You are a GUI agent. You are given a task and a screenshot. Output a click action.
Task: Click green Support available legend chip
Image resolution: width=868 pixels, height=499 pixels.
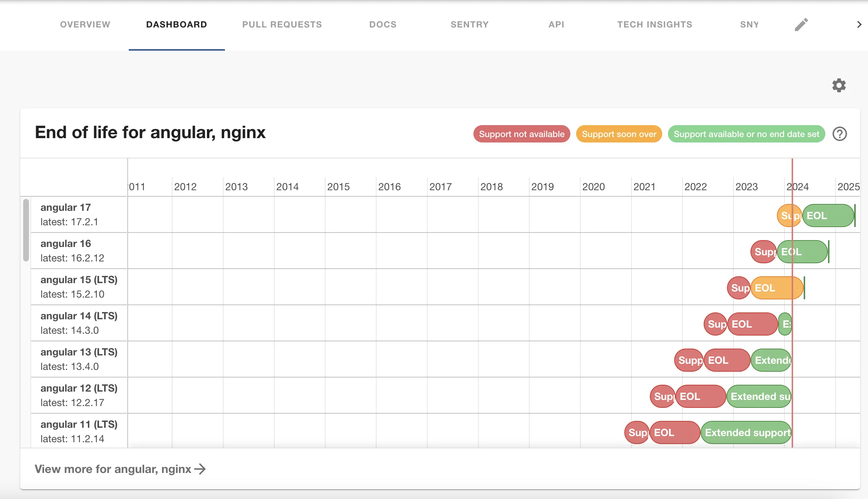pyautogui.click(x=746, y=134)
